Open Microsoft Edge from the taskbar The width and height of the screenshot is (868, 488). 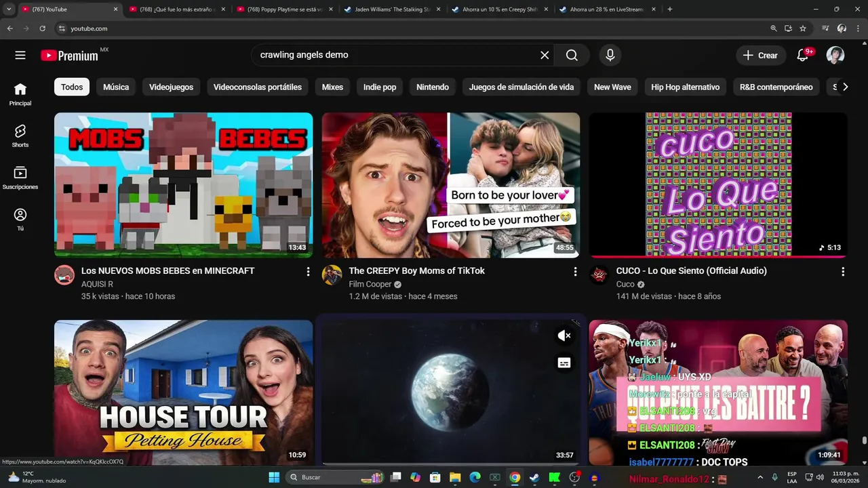coord(475,477)
